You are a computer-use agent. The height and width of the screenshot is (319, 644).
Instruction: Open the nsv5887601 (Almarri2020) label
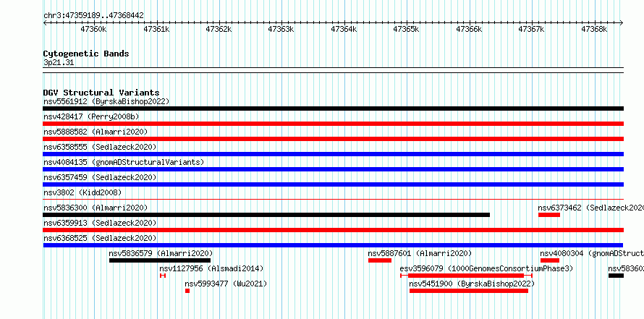point(420,253)
